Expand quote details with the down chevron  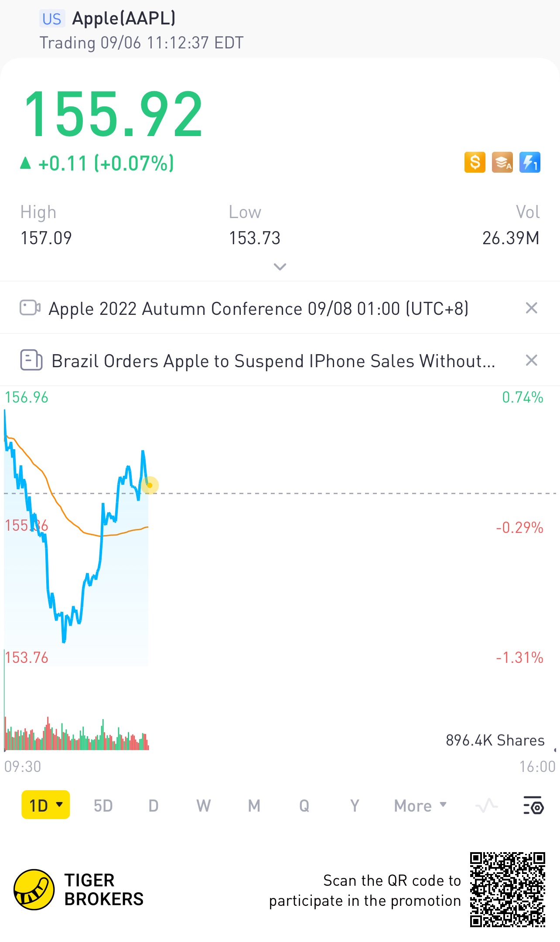[x=280, y=266]
